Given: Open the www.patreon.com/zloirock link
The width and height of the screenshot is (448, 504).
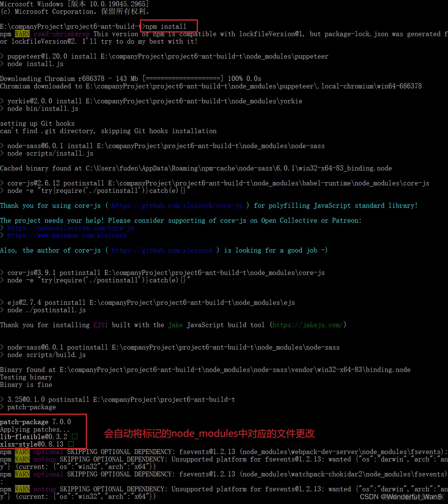Looking at the screenshot, I should [x=67, y=235].
